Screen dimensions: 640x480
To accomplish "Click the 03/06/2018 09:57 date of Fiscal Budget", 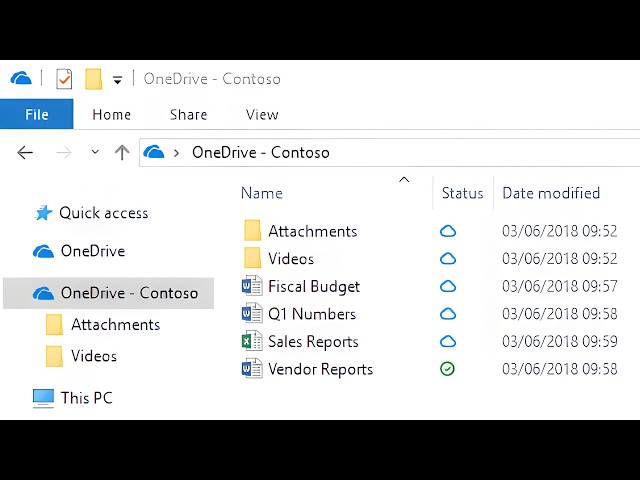I will click(560, 287).
